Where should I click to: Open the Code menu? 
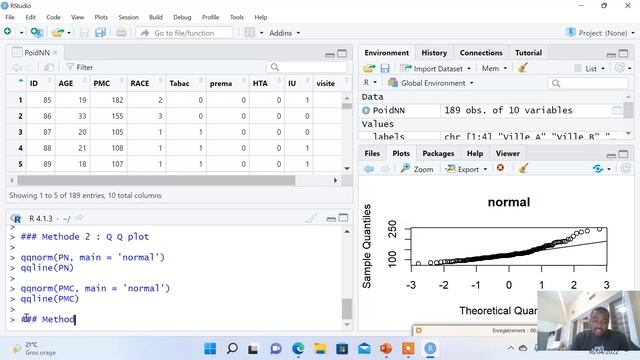click(53, 17)
